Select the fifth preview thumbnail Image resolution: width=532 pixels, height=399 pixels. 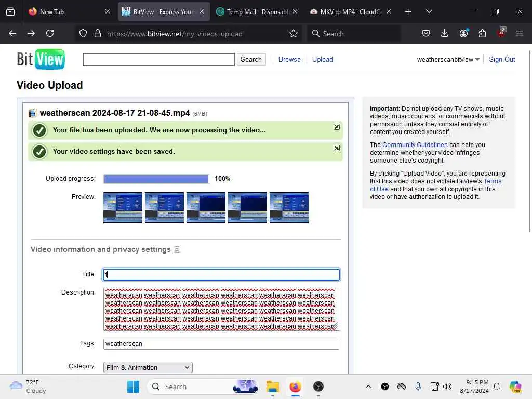[289, 208]
